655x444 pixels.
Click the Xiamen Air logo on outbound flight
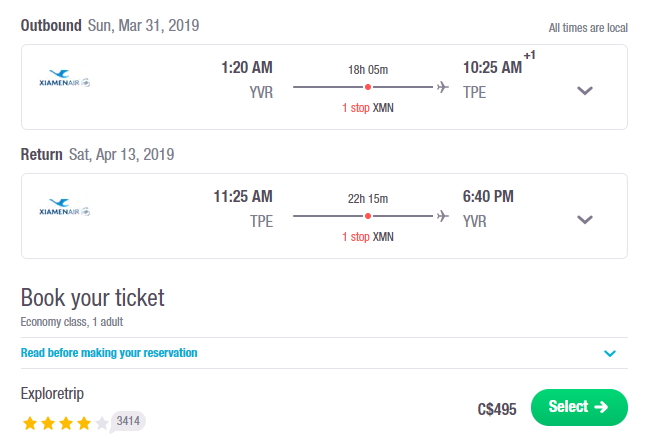tap(64, 79)
